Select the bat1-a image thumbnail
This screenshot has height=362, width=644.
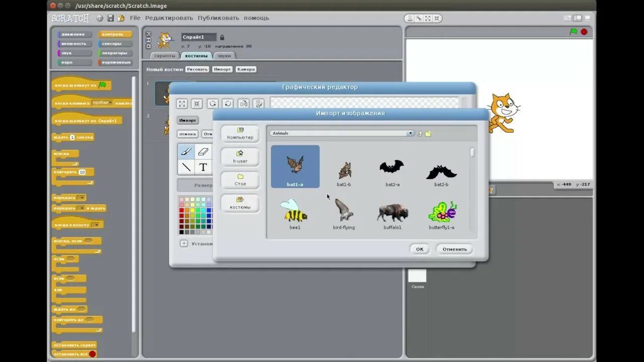pyautogui.click(x=295, y=166)
